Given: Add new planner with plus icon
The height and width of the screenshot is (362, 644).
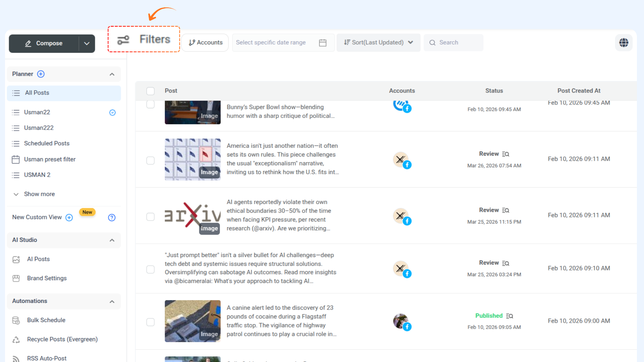Looking at the screenshot, I should 41,74.
